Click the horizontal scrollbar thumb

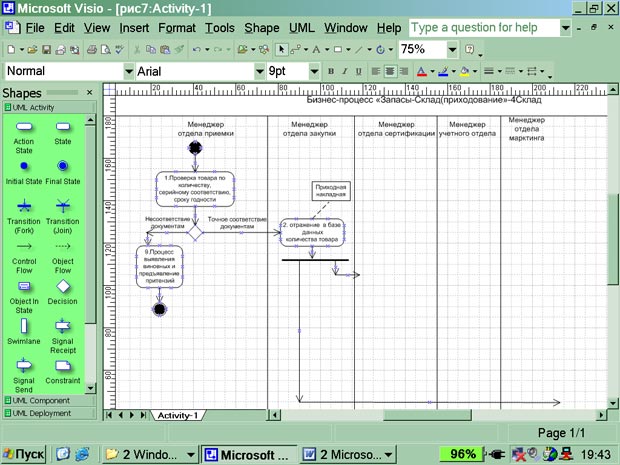click(427, 415)
